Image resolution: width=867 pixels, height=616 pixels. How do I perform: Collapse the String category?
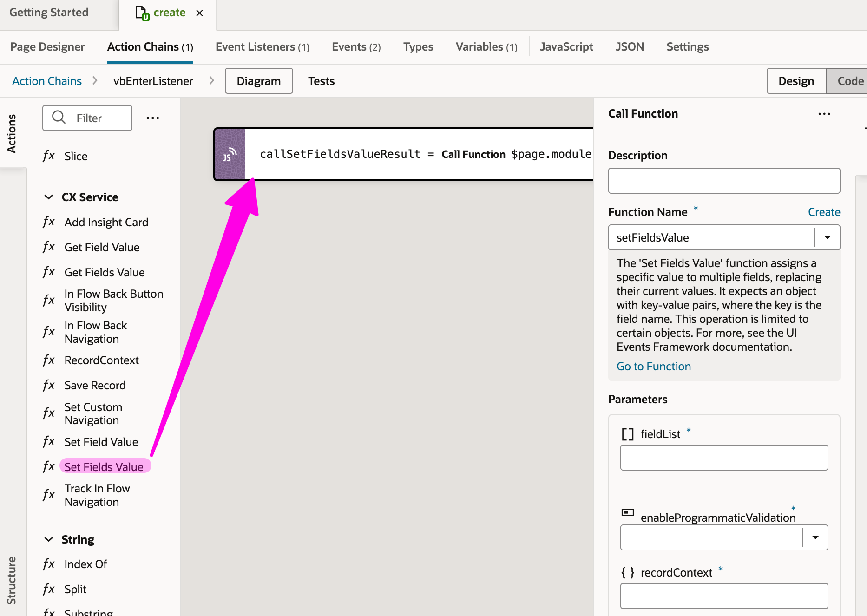tap(48, 539)
